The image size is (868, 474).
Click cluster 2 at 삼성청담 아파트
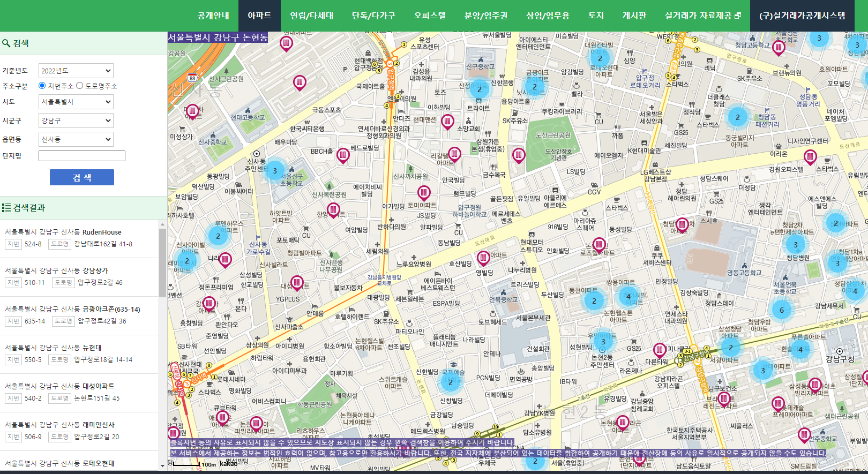coord(731,347)
